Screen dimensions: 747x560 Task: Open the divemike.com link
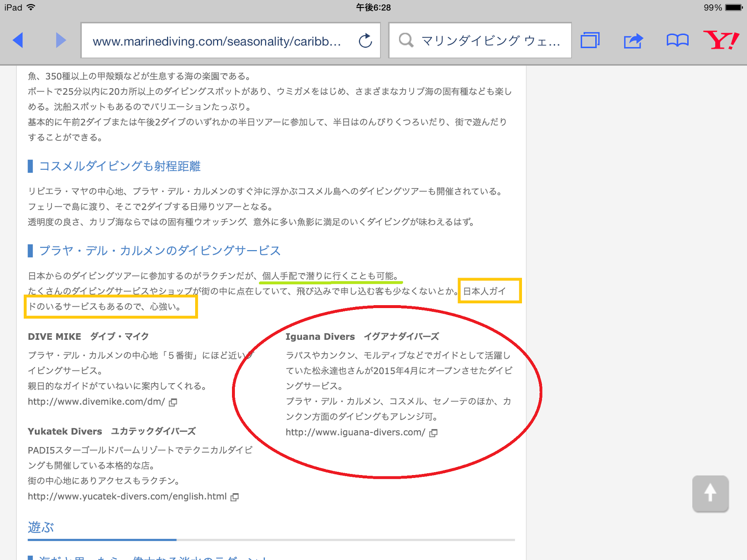pos(96,402)
